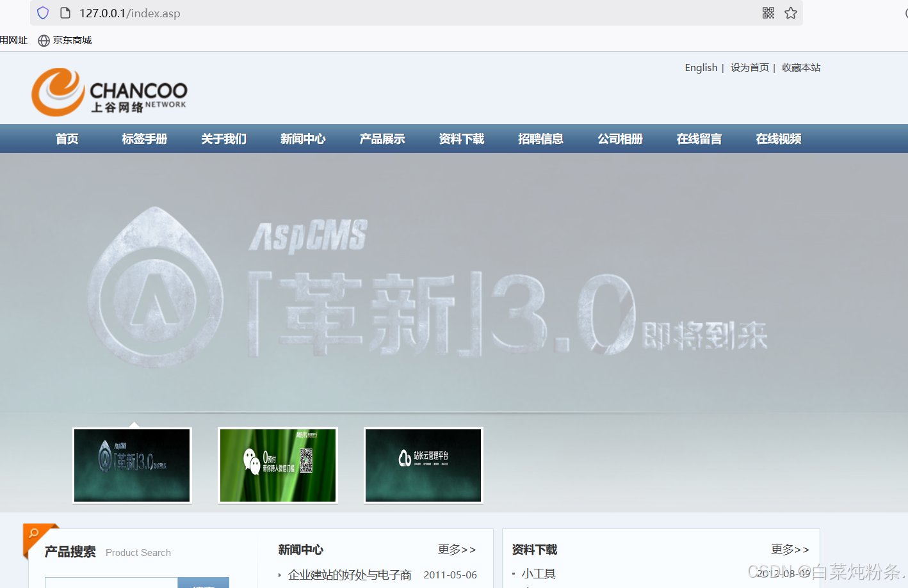The height and width of the screenshot is (588, 908).
Task: Click 更多>> in the 资料下载 panel
Action: click(790, 550)
